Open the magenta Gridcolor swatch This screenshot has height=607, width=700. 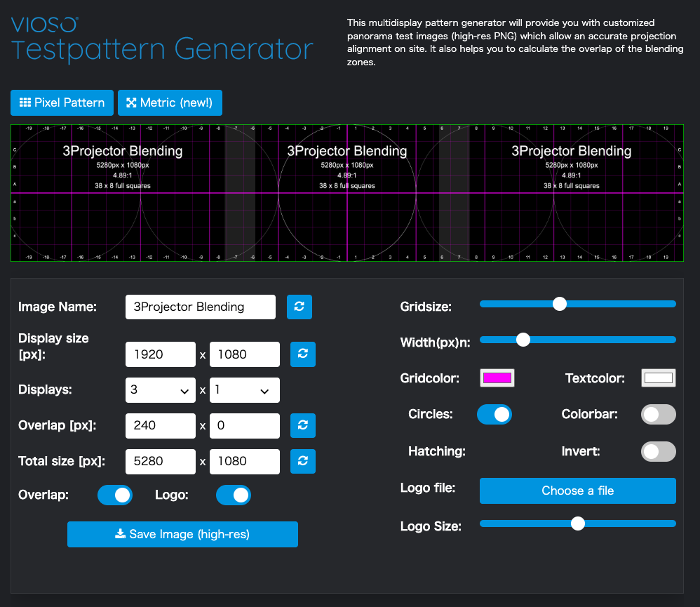point(497,378)
